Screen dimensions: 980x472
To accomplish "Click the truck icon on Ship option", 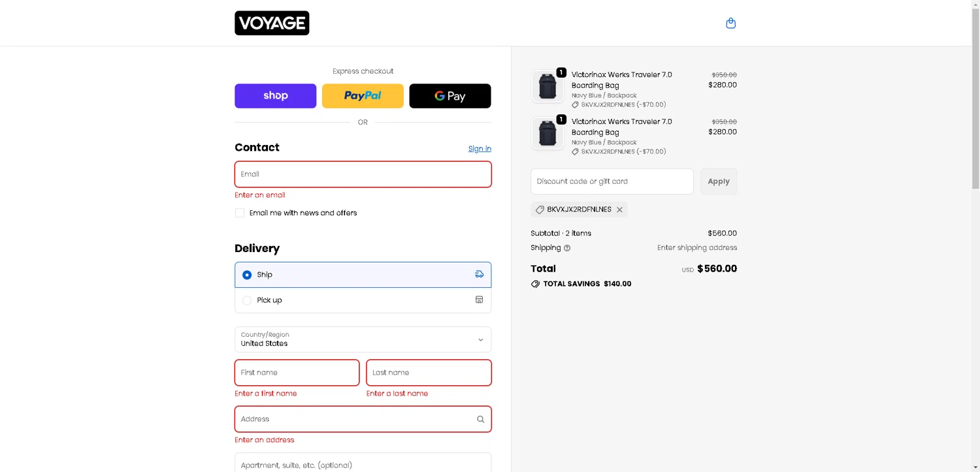I will pyautogui.click(x=479, y=274).
